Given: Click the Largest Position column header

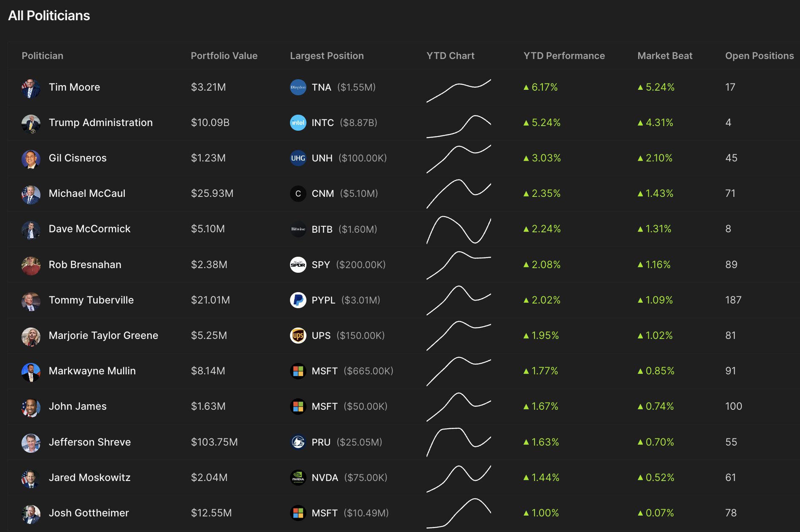Looking at the screenshot, I should click(x=327, y=56).
